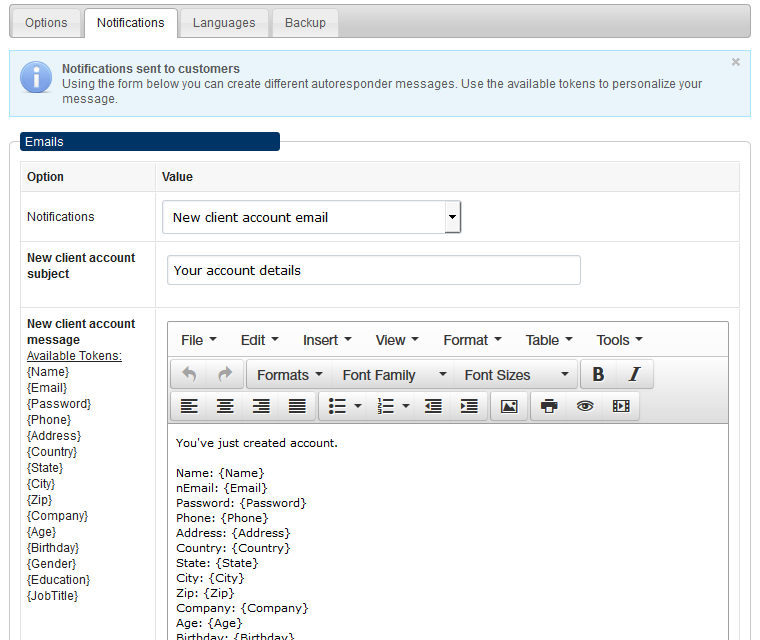Screen dimensions: 760x640
Task: Switch to the Options tab
Action: (x=46, y=23)
